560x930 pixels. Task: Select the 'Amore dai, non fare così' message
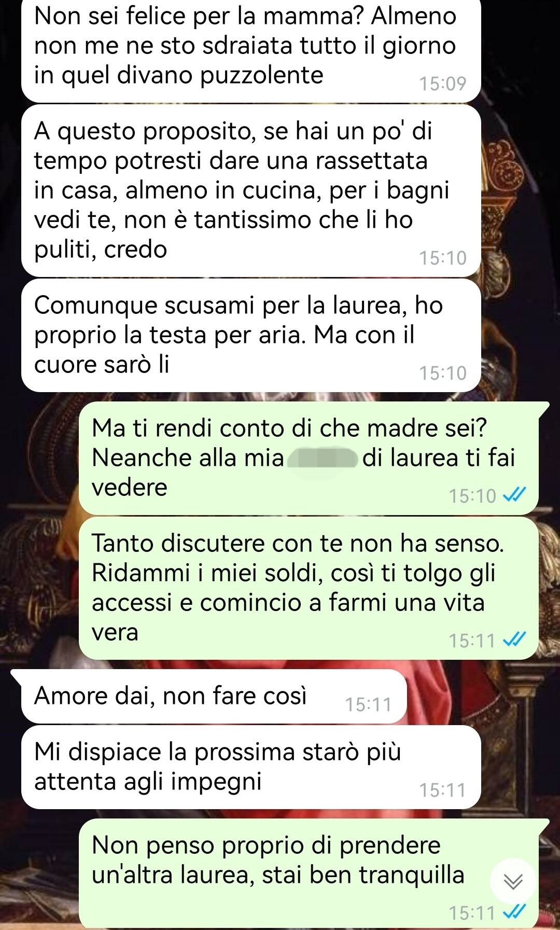(214, 696)
